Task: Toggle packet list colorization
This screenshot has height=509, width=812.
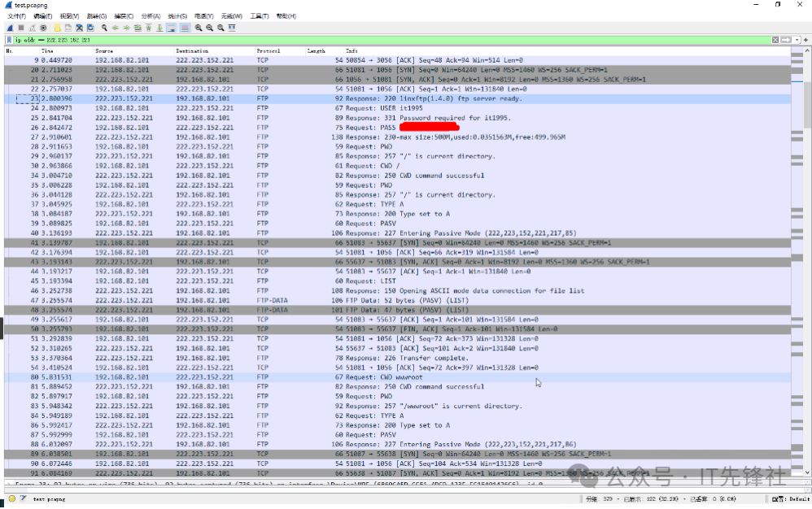Action: [185, 28]
